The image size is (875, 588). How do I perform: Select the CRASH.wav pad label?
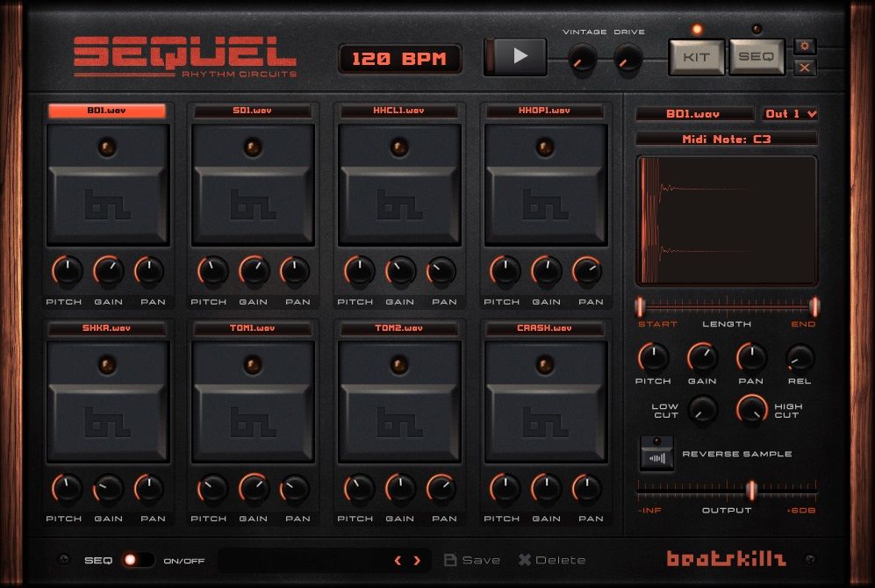click(x=545, y=328)
